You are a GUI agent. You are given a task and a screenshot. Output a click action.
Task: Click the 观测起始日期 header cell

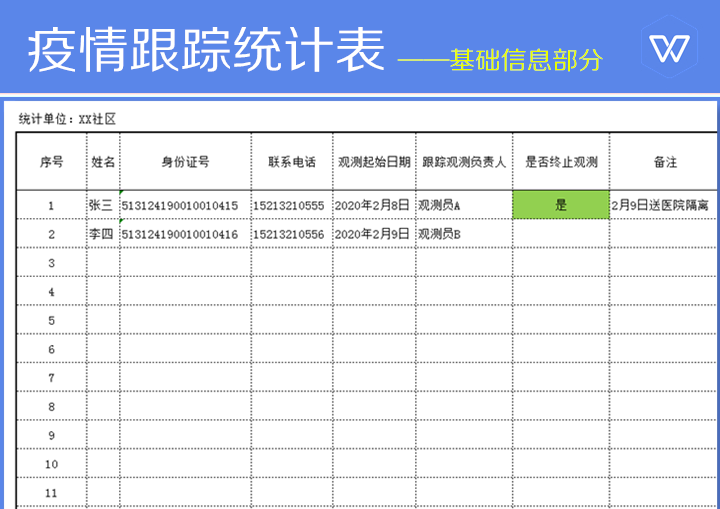(374, 162)
